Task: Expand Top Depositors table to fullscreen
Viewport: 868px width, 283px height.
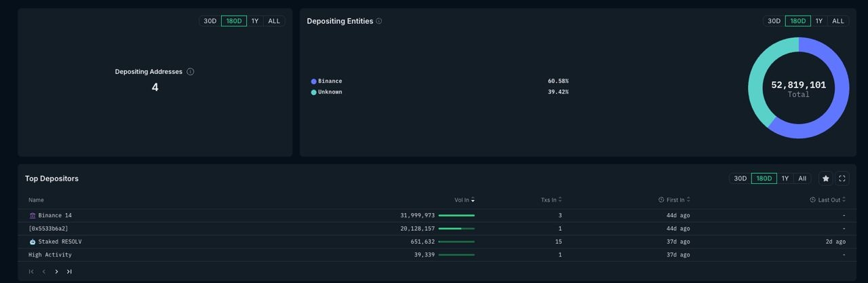Action: click(842, 178)
